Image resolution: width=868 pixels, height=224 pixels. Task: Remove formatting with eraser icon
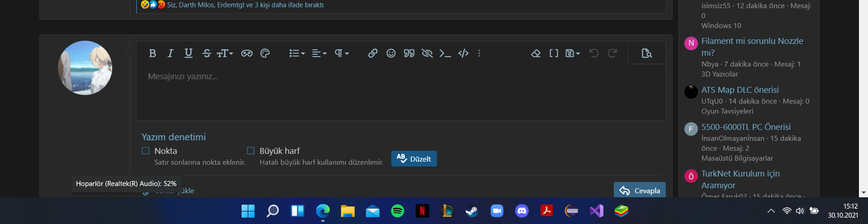pos(536,53)
